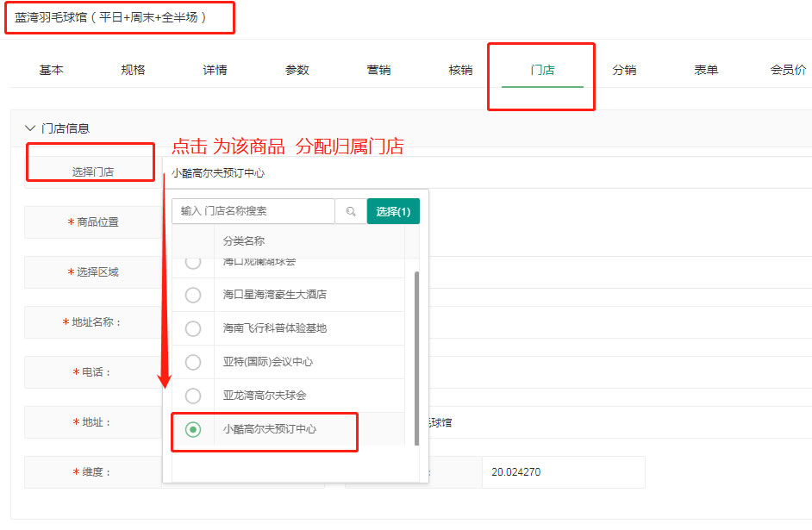Switch to the 参数 tab
This screenshot has width=812, height=530.
[x=297, y=70]
